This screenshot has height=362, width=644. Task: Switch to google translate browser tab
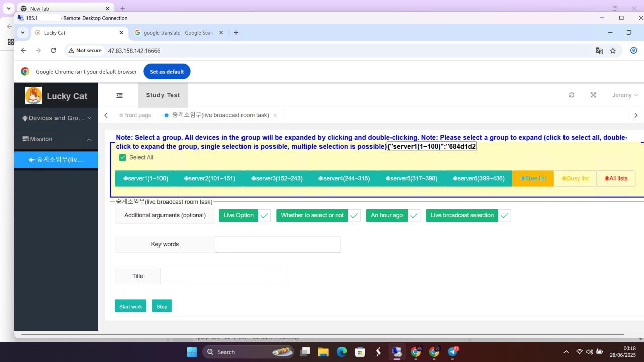click(179, 33)
